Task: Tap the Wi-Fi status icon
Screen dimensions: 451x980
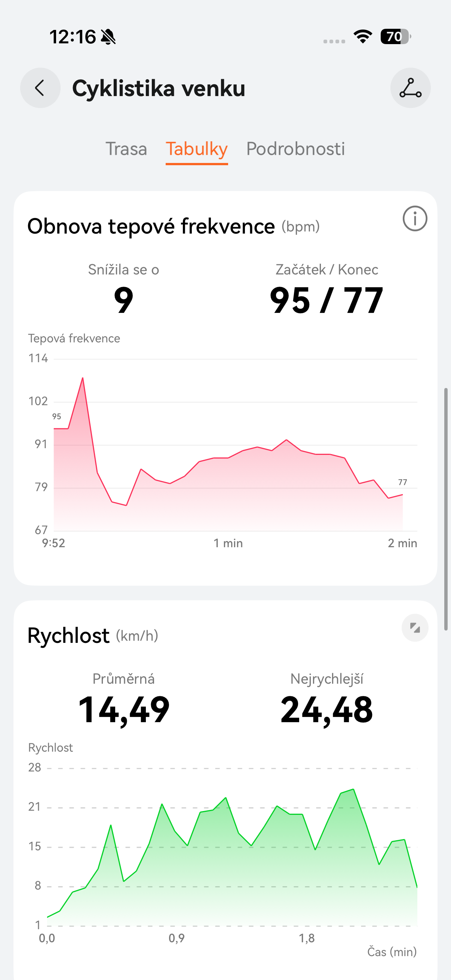Action: tap(363, 37)
